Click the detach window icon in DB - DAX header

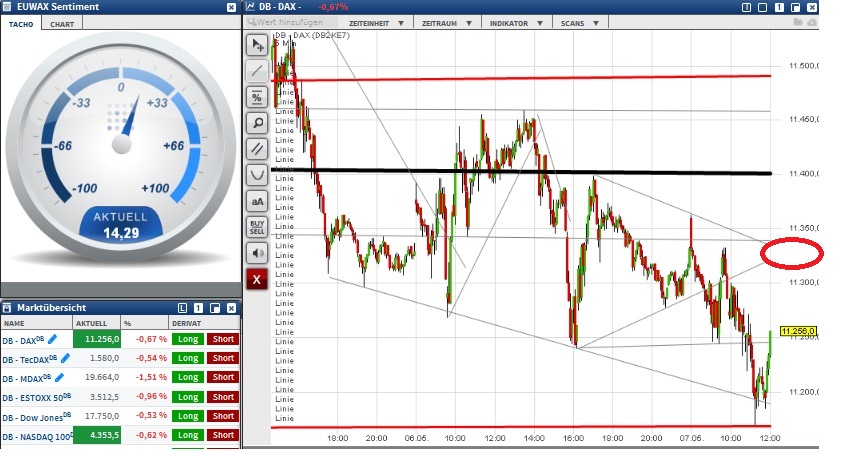tap(795, 7)
